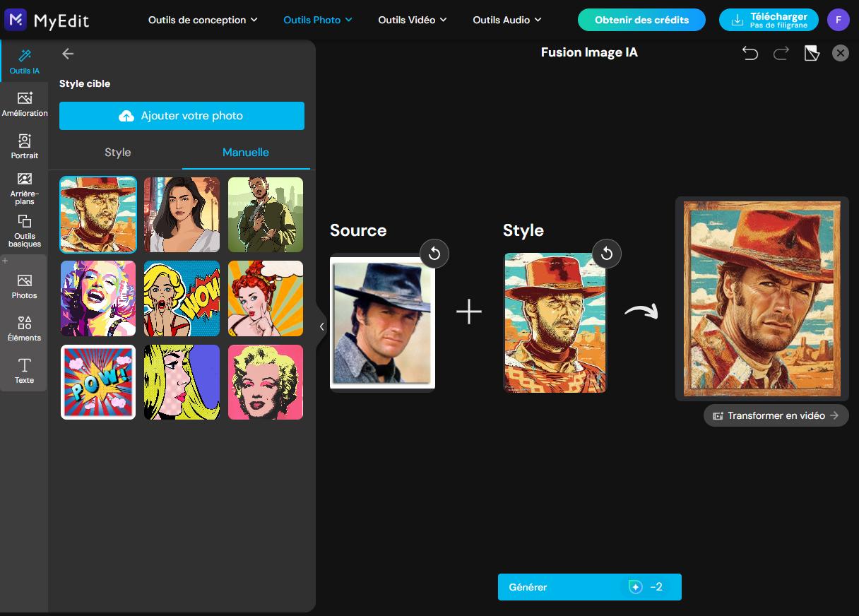
Task: Select the blonde profile pop art style
Action: [x=182, y=382]
